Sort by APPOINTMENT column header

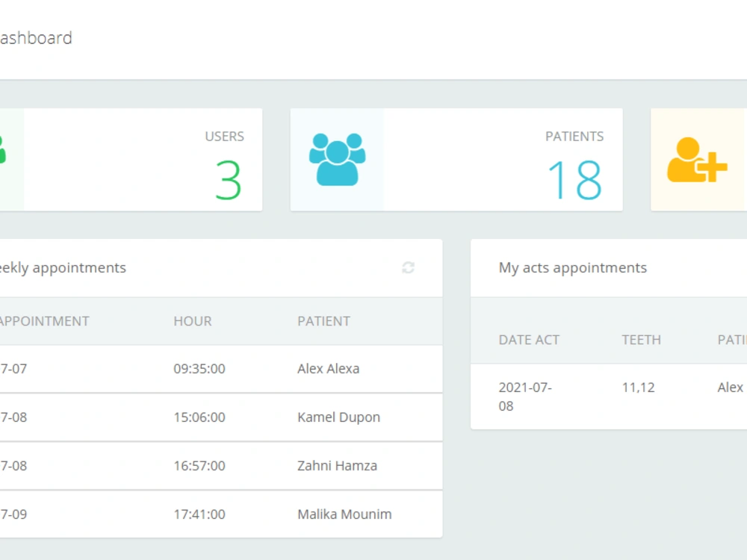pyautogui.click(x=44, y=321)
